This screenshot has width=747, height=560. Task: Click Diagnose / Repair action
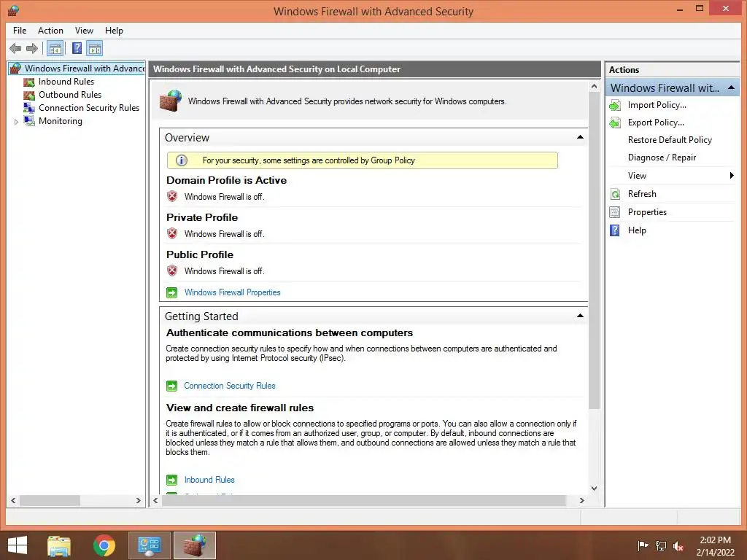click(x=662, y=157)
